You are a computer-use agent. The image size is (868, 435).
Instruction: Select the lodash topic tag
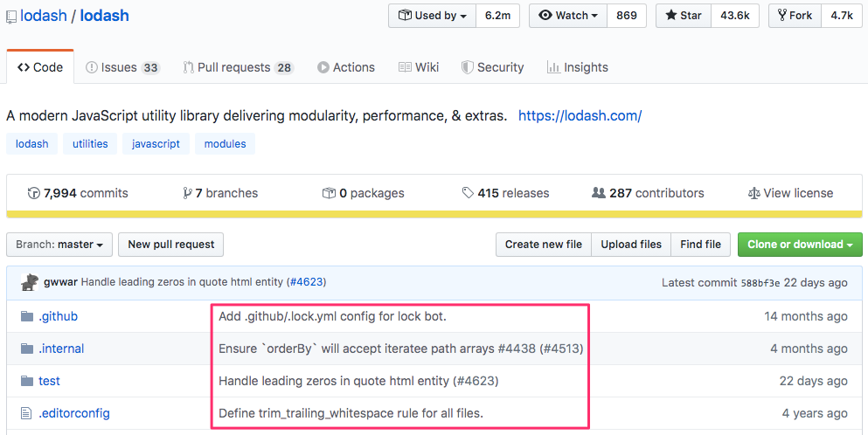[x=31, y=144]
